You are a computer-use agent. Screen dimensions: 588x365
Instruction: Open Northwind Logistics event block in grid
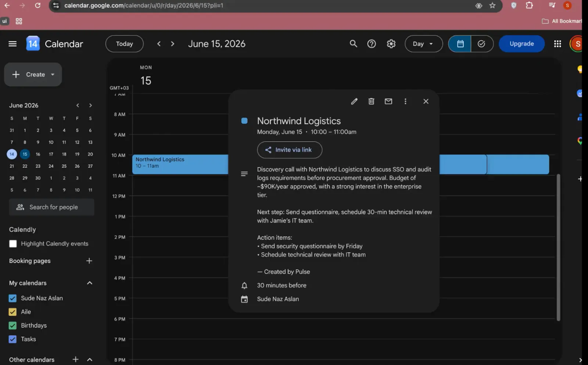coord(180,164)
